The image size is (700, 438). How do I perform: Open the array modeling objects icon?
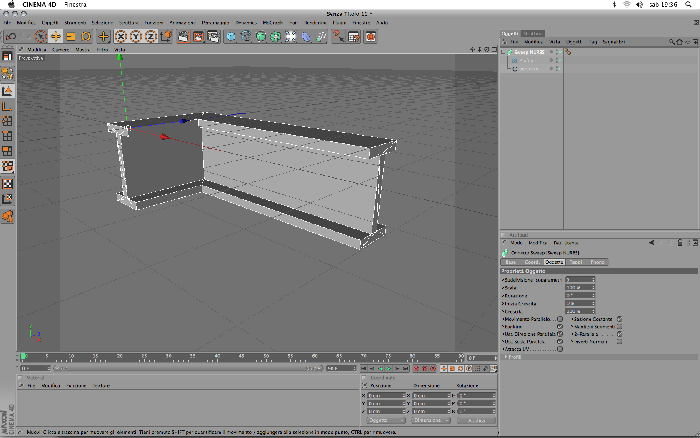(x=276, y=36)
